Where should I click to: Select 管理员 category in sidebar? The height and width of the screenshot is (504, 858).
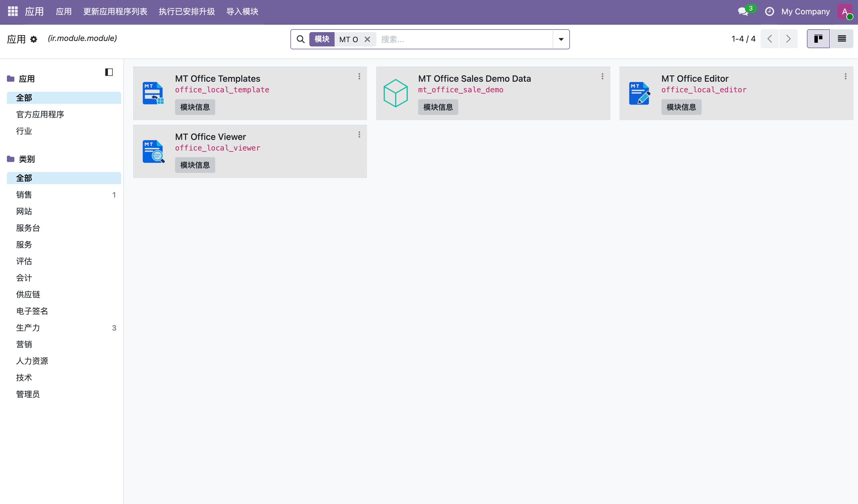64,394
